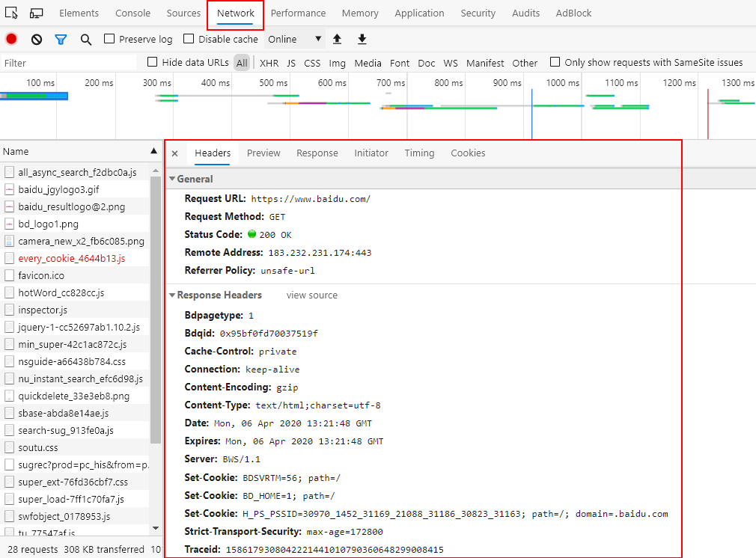Click the image icon beside bd_logo1.png
The height and width of the screenshot is (558, 756).
[9, 224]
